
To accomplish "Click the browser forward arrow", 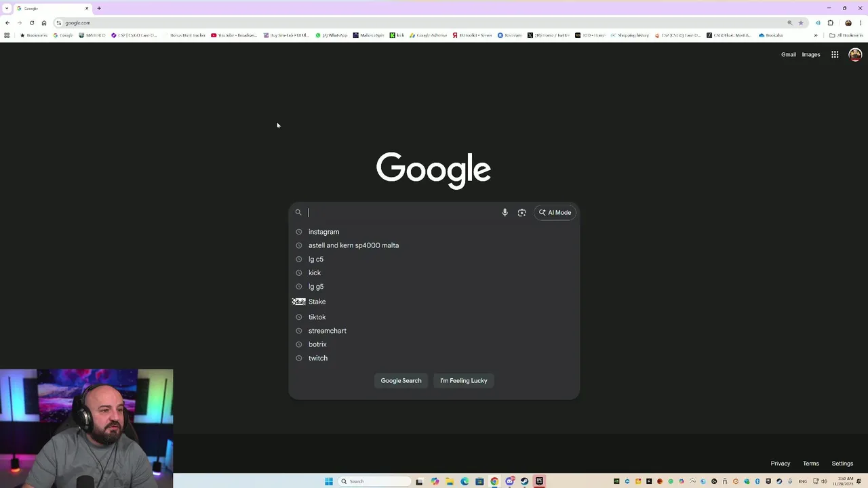I will [20, 22].
